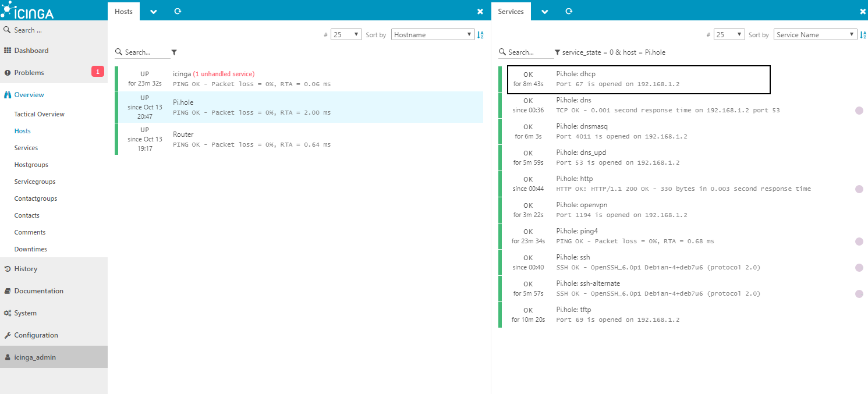Open the Problems view showing 1 issue
Screen dimensions: 868x394
tap(28, 72)
